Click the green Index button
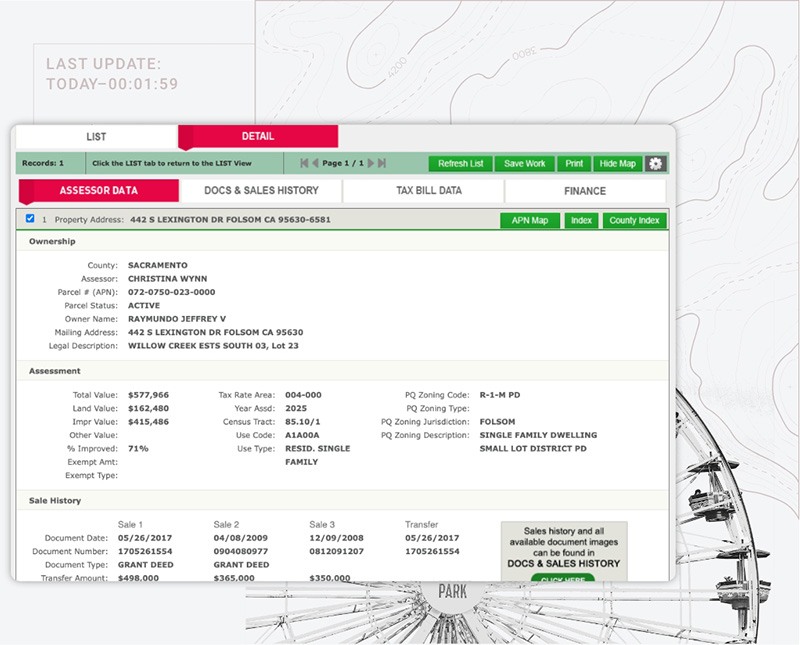Screen dimensions: 800x645 (581, 220)
